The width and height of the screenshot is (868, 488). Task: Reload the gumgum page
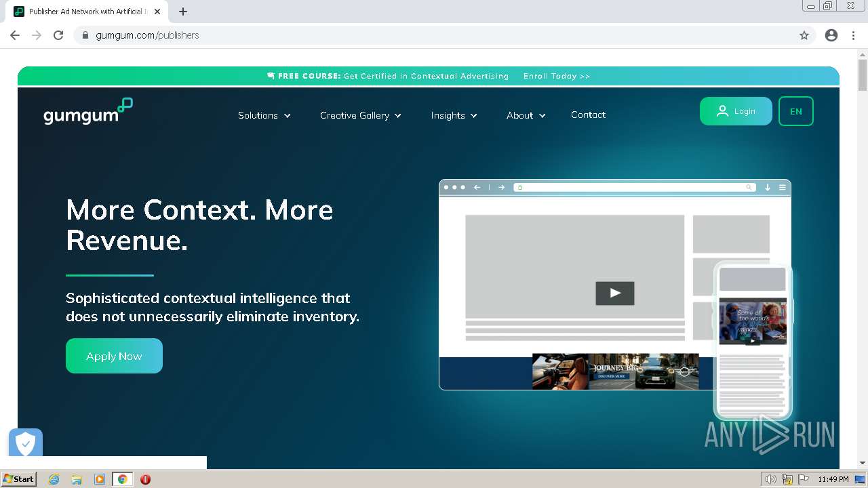click(x=58, y=35)
